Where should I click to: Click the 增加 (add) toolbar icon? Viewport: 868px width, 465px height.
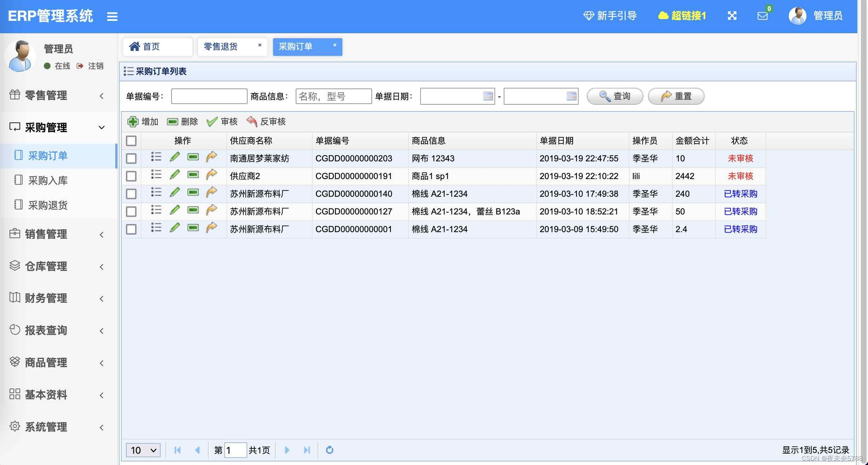[x=133, y=121]
